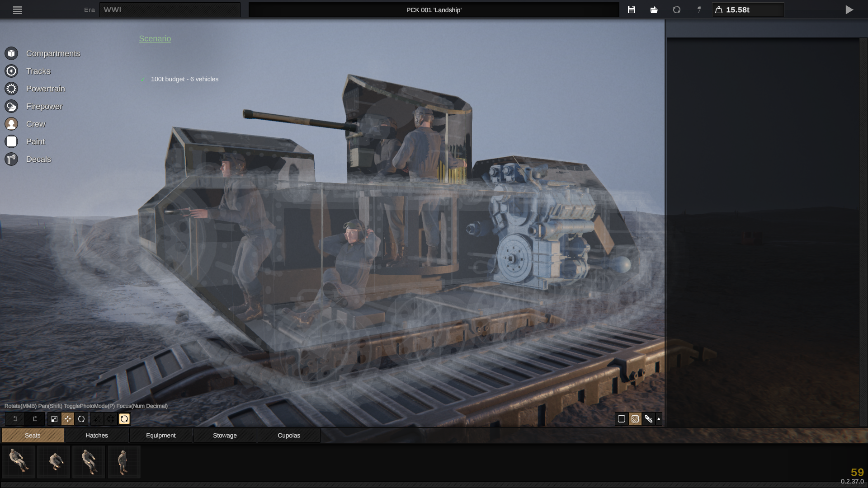Image resolution: width=868 pixels, height=488 pixels.
Task: Open the Decals category icon
Action: point(11,159)
